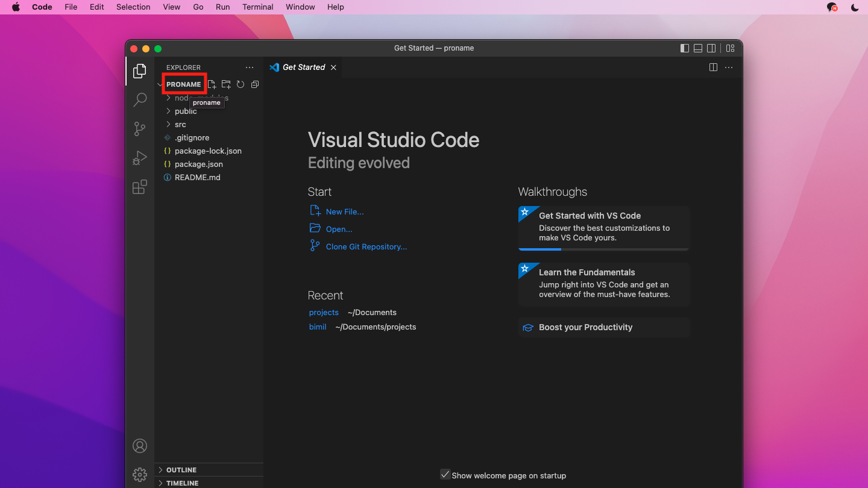Toggle primary side bar layout icon
Screen dimensions: 868x488
click(x=685, y=48)
